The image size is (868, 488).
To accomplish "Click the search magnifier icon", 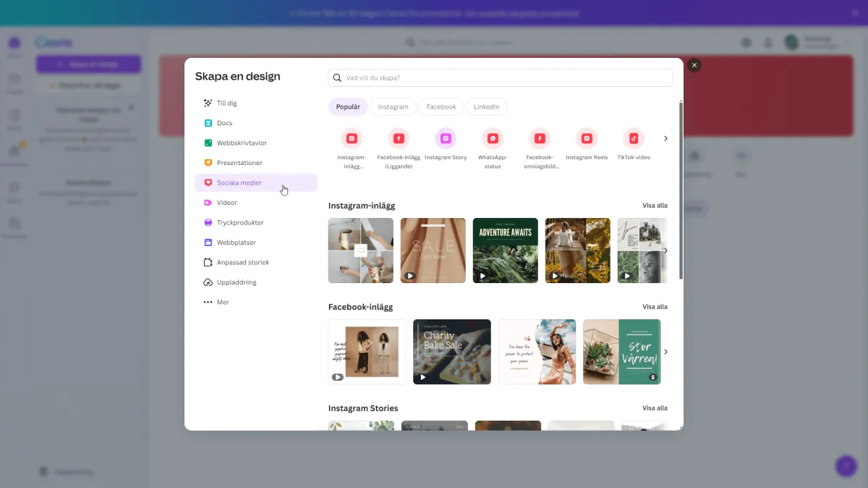I will pyautogui.click(x=338, y=77).
